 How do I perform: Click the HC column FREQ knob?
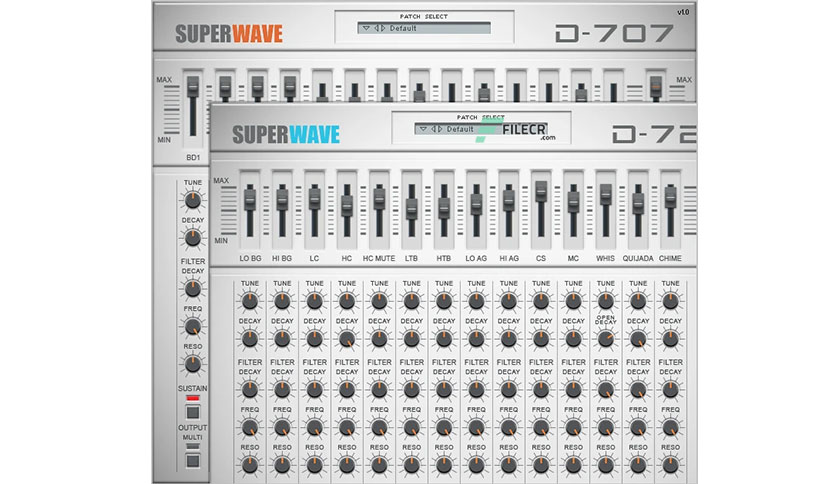coord(347,427)
